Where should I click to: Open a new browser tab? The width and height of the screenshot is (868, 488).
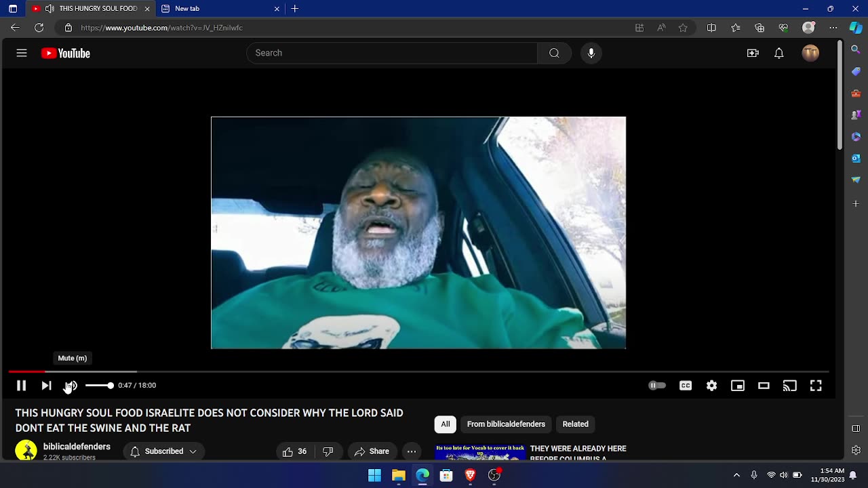(295, 9)
